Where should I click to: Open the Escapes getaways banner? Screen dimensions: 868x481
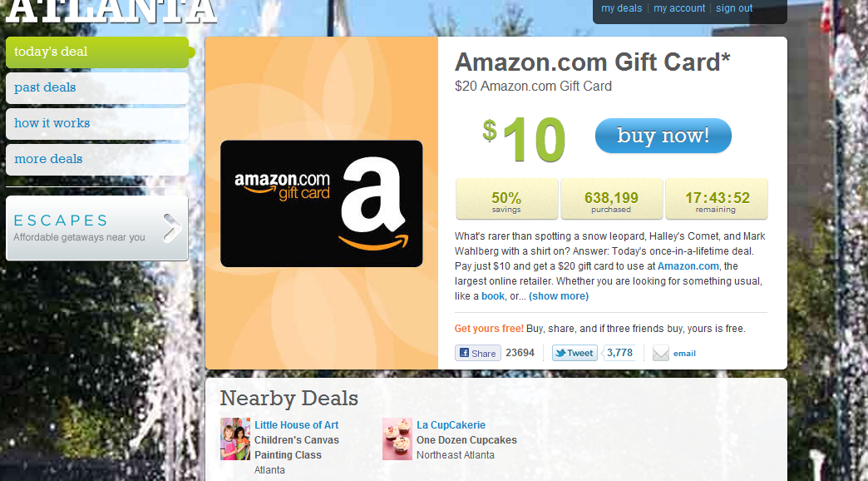(97, 228)
